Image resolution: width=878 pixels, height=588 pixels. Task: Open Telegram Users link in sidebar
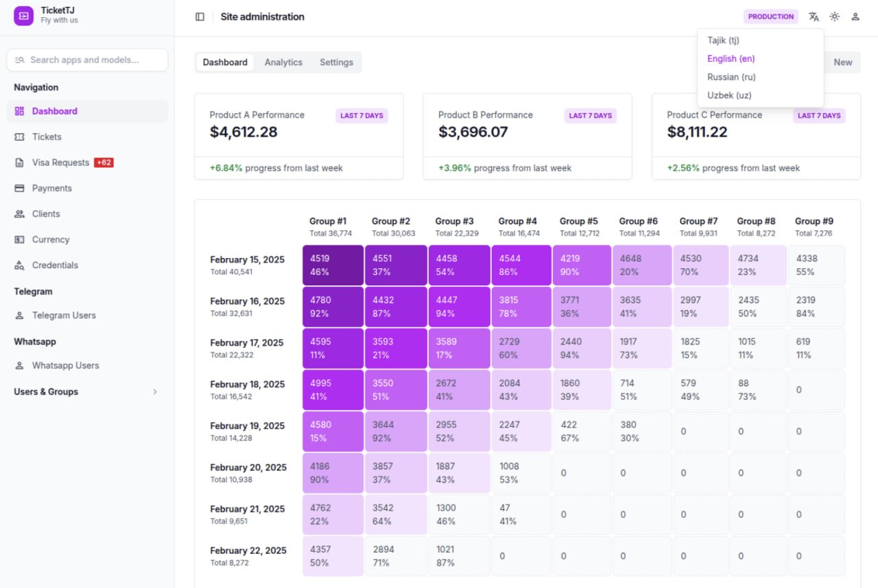64,316
